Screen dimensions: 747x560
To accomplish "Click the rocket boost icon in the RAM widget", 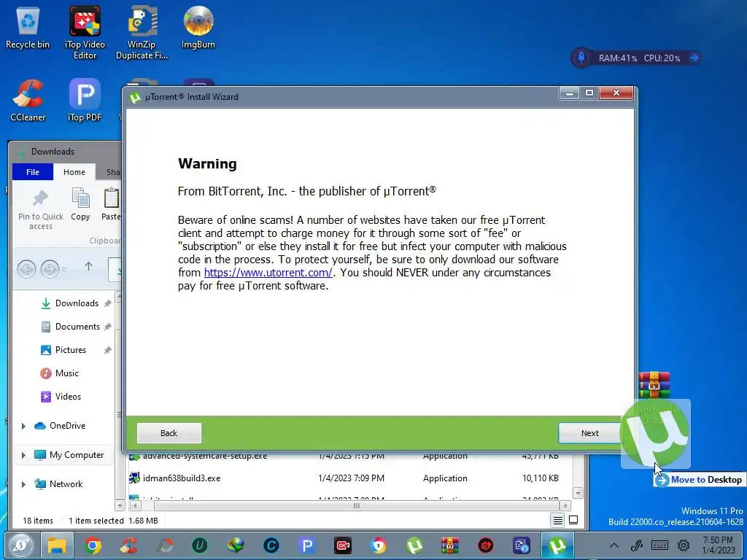I will point(581,58).
